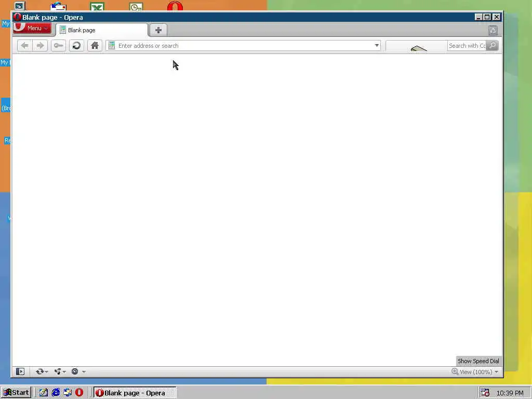532x399 pixels.
Task: Click the notepad pencil quick launch icon
Action: 44,393
